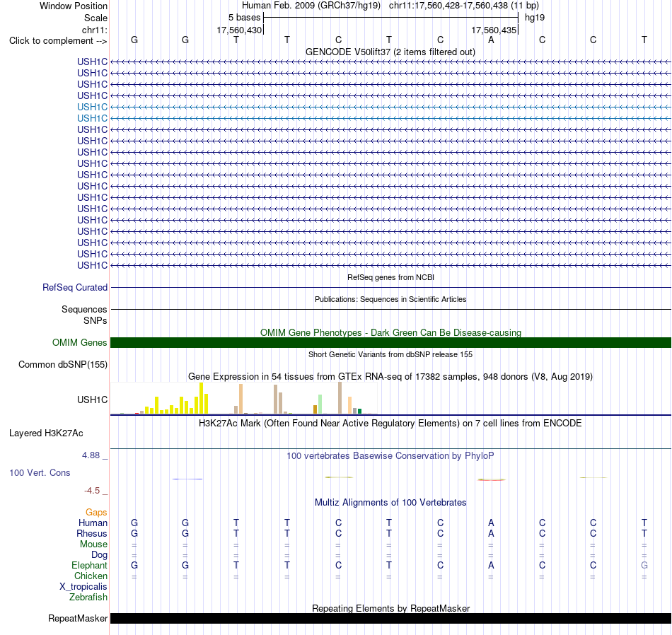Select the Dog species label
672x635 pixels.
[x=100, y=555]
